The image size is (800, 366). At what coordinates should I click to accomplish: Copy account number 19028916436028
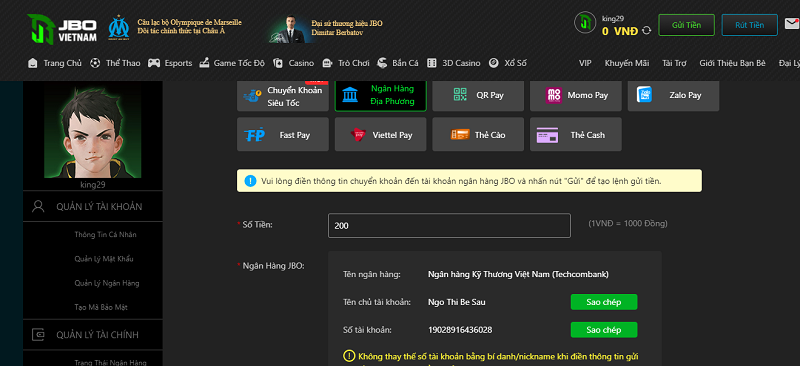click(x=604, y=330)
